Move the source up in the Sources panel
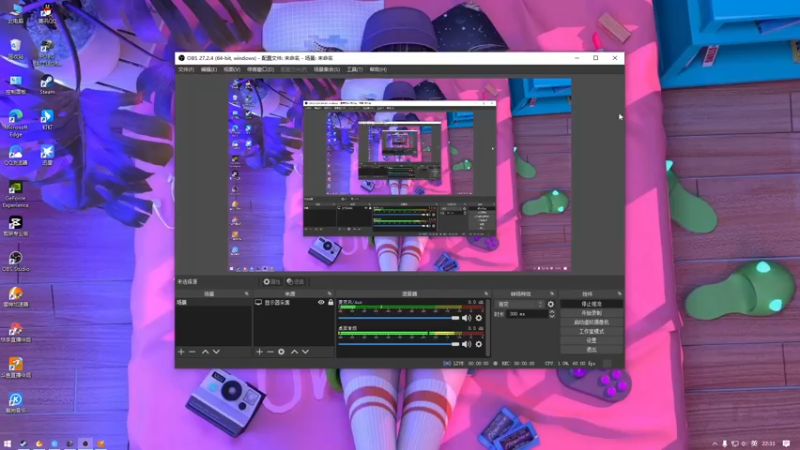 tap(294, 352)
